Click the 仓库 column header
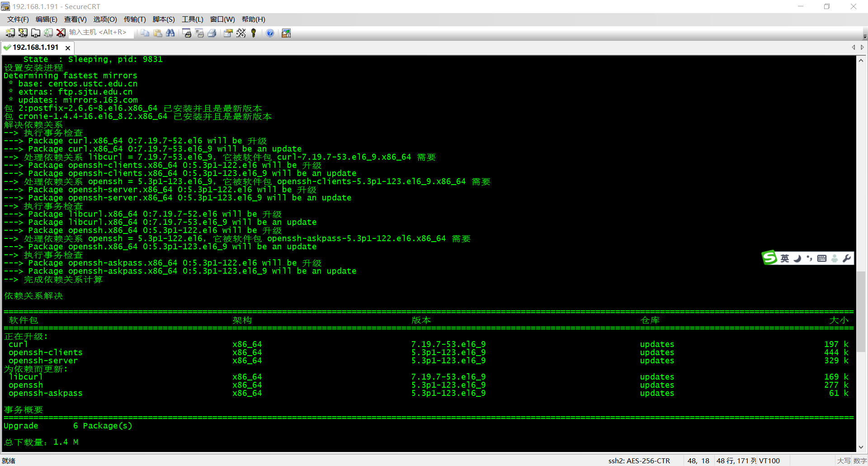 point(650,320)
